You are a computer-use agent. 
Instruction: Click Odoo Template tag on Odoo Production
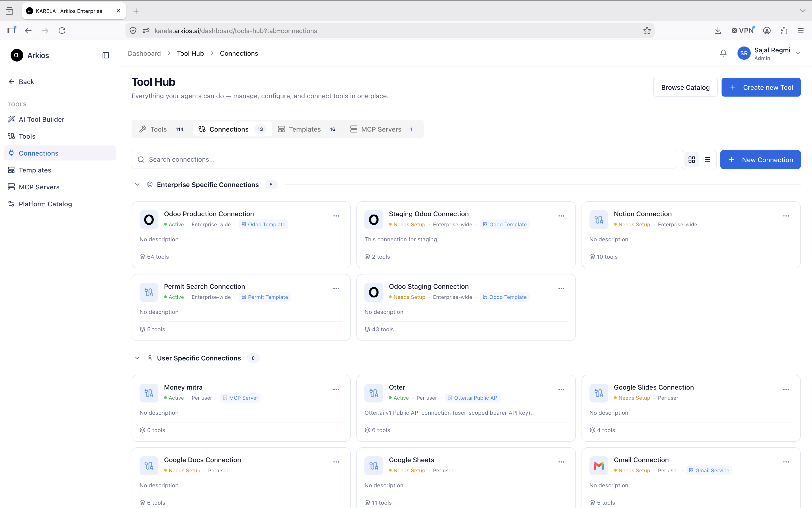(x=263, y=224)
